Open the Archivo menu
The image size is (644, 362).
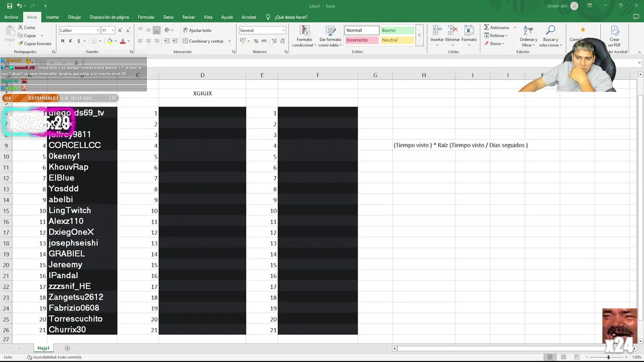tap(11, 17)
